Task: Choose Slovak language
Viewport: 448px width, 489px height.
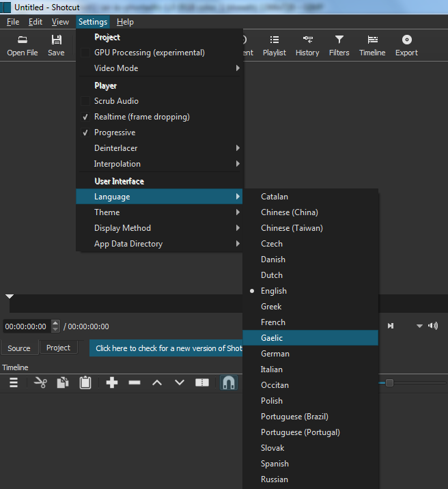Action: tap(311, 448)
